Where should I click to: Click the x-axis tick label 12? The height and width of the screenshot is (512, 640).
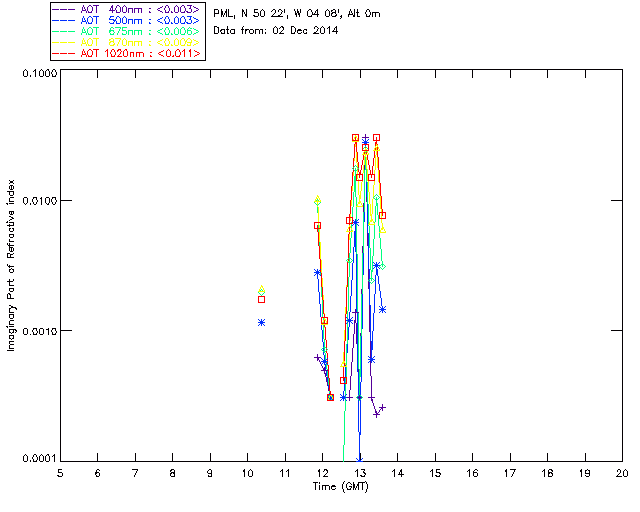coord(322,473)
